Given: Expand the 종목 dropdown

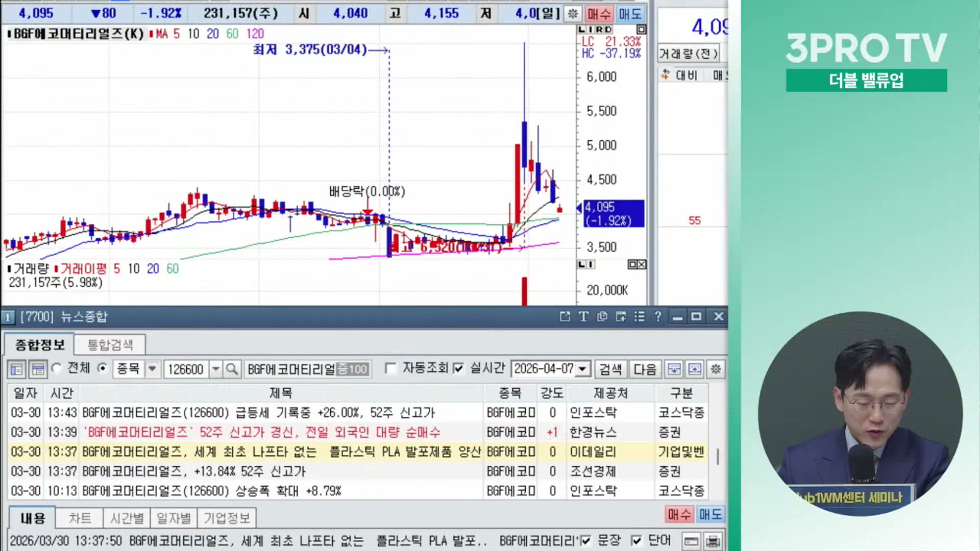Looking at the screenshot, I should (152, 369).
